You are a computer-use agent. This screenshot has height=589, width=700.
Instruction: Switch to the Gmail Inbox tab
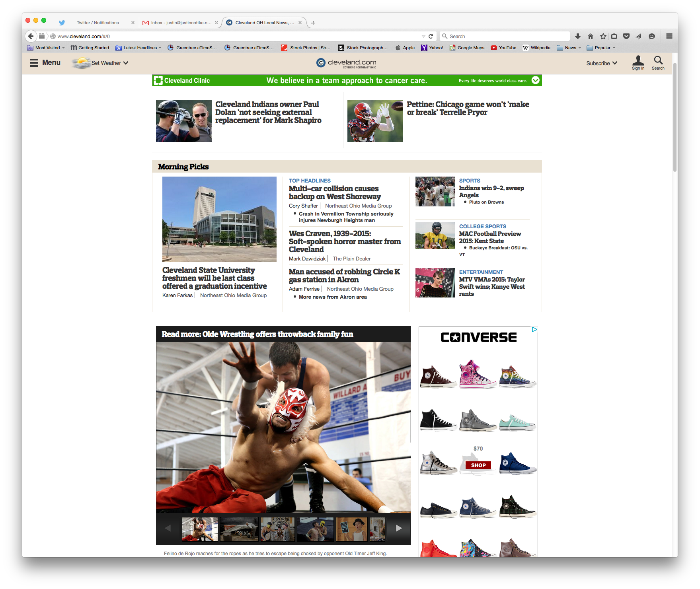pyautogui.click(x=180, y=23)
